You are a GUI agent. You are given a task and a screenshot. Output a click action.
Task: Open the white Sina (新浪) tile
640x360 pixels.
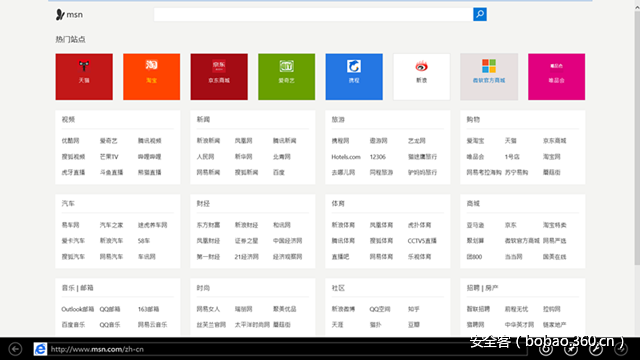pos(422,77)
